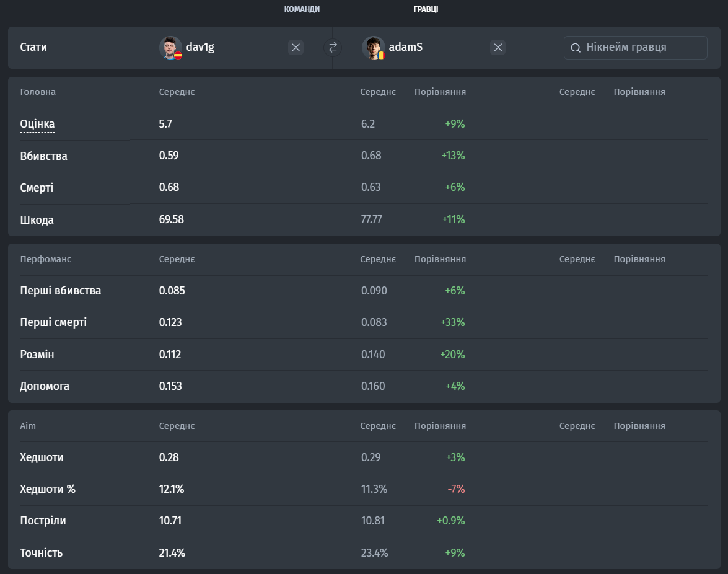The height and width of the screenshot is (574, 728).
Task: Click adamS's assist value 0.160
Action: click(x=373, y=386)
